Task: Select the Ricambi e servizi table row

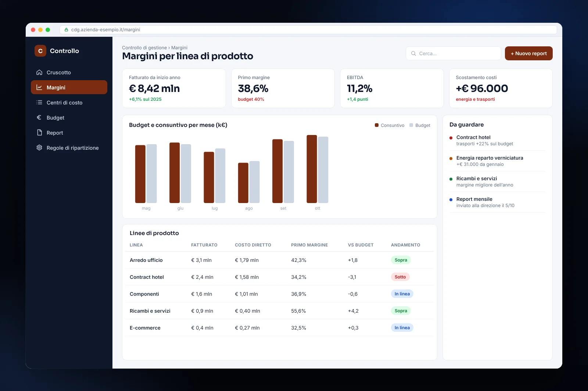Action: [x=279, y=311]
